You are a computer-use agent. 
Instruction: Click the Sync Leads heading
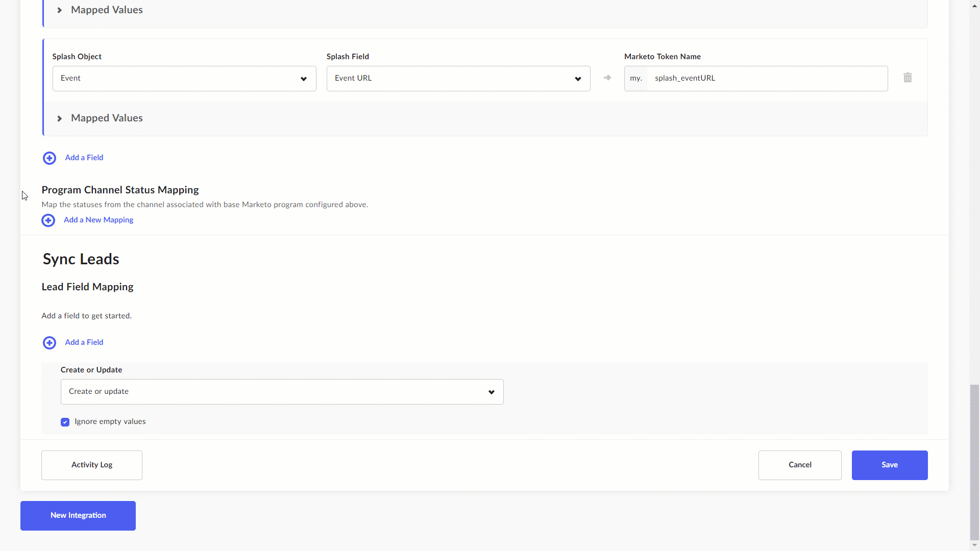tap(81, 259)
